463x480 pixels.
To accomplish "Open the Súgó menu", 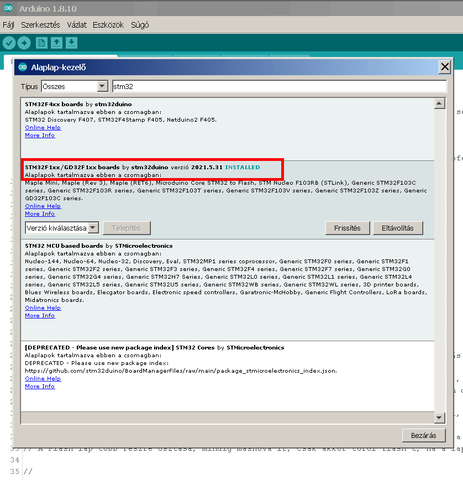I will [x=140, y=25].
